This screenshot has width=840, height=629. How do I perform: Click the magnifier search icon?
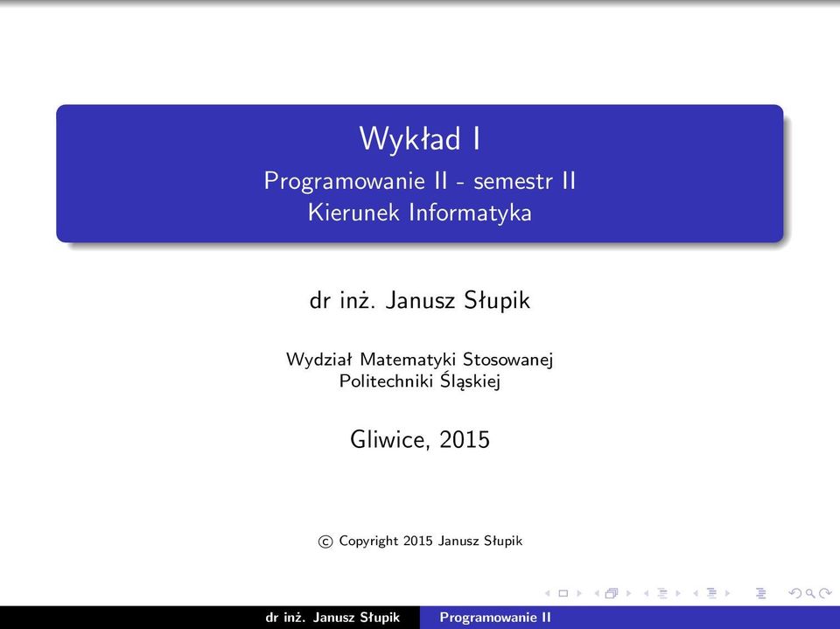pyautogui.click(x=810, y=593)
